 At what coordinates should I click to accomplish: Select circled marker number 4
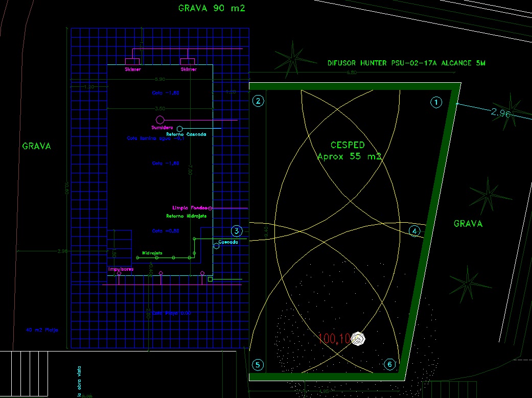coord(415,231)
